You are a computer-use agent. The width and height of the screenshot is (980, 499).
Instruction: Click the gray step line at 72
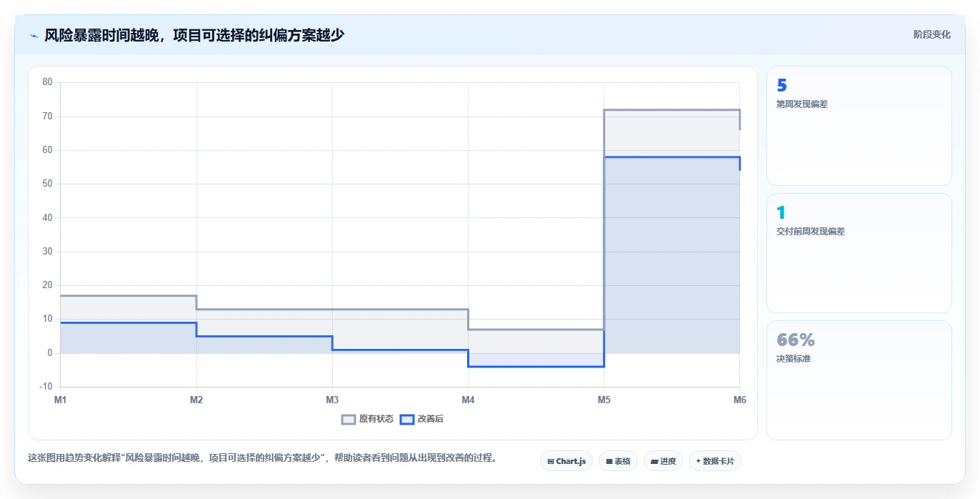(671, 110)
